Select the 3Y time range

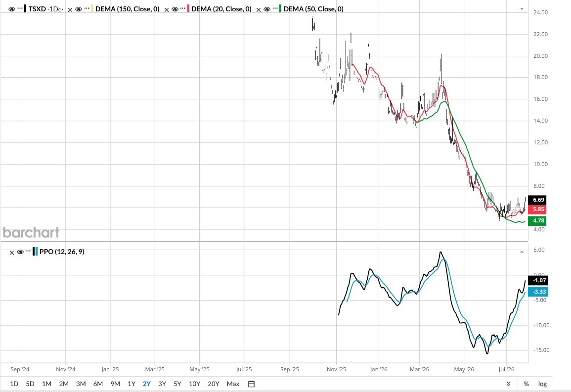[162, 384]
